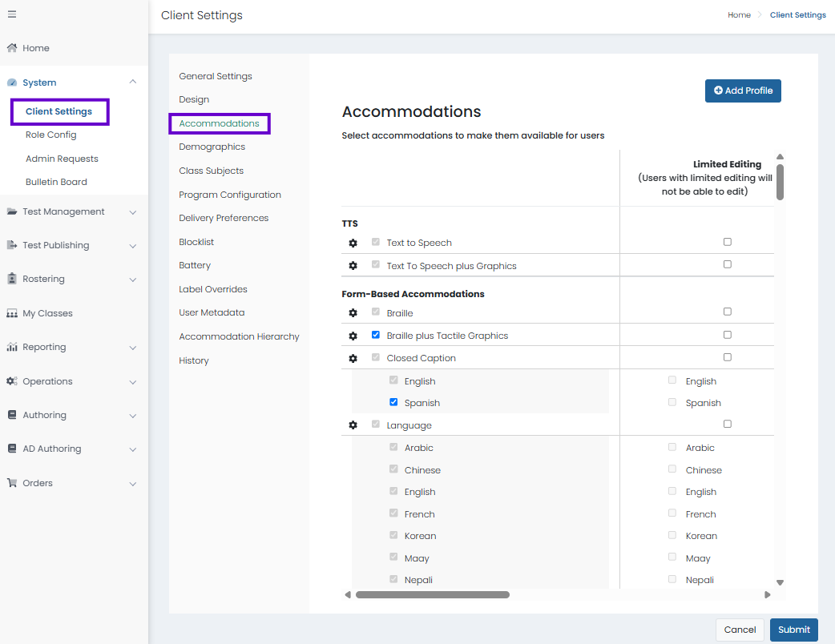
Task: Enable Limited Editing for Language
Action: click(728, 424)
